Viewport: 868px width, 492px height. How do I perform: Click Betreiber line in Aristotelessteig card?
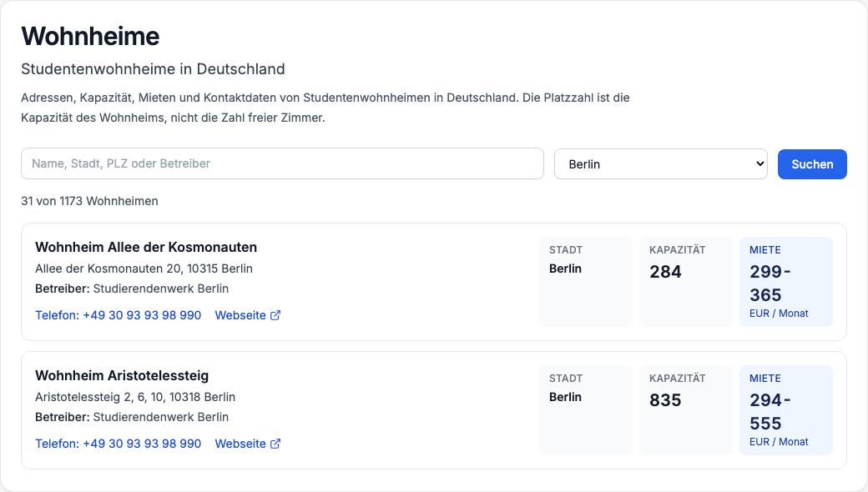coord(132,417)
